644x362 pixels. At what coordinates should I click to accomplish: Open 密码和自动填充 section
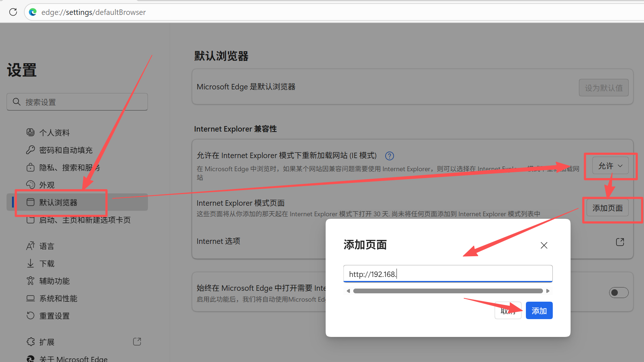click(66, 150)
